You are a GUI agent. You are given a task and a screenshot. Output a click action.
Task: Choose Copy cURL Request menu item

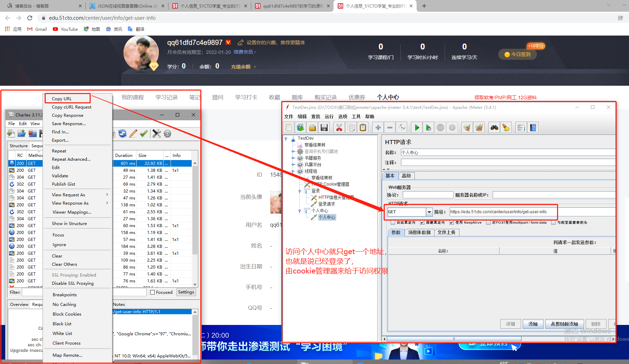click(x=72, y=107)
